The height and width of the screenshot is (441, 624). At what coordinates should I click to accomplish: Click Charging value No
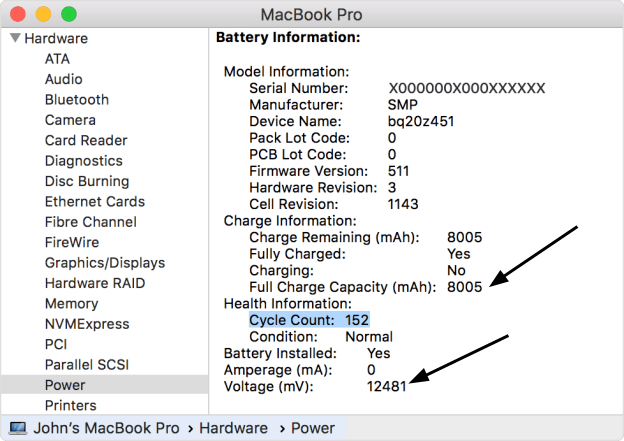click(456, 271)
